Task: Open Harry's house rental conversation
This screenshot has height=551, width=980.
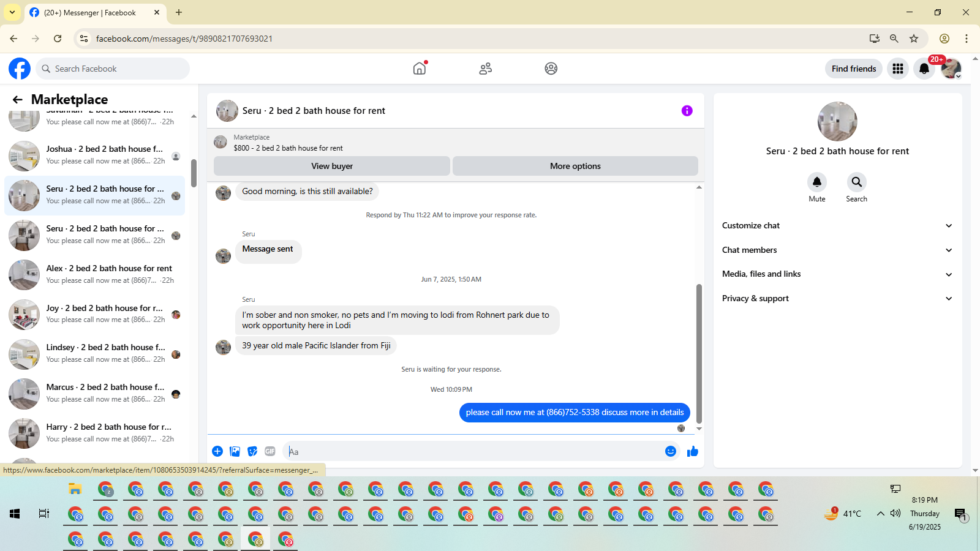Action: 95,433
